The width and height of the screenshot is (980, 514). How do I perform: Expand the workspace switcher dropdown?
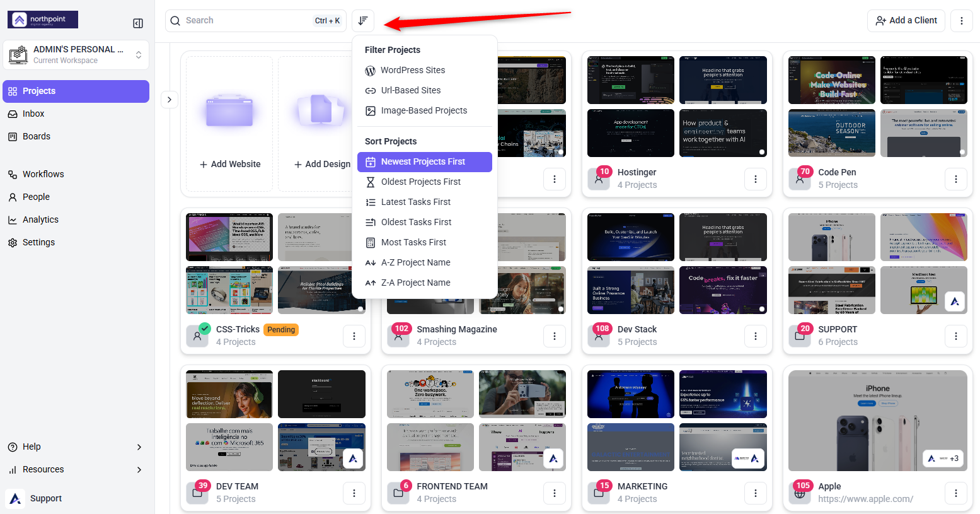tap(139, 55)
